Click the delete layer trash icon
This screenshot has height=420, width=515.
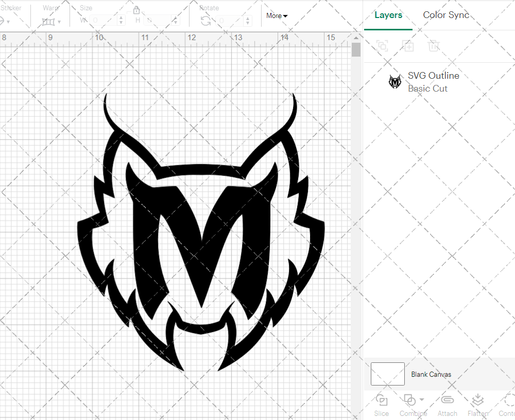coord(434,46)
